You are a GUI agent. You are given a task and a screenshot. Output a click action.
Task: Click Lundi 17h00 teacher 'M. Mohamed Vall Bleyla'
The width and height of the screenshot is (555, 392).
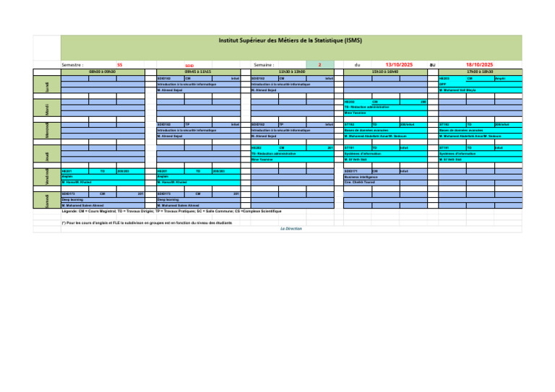[x=480, y=90]
